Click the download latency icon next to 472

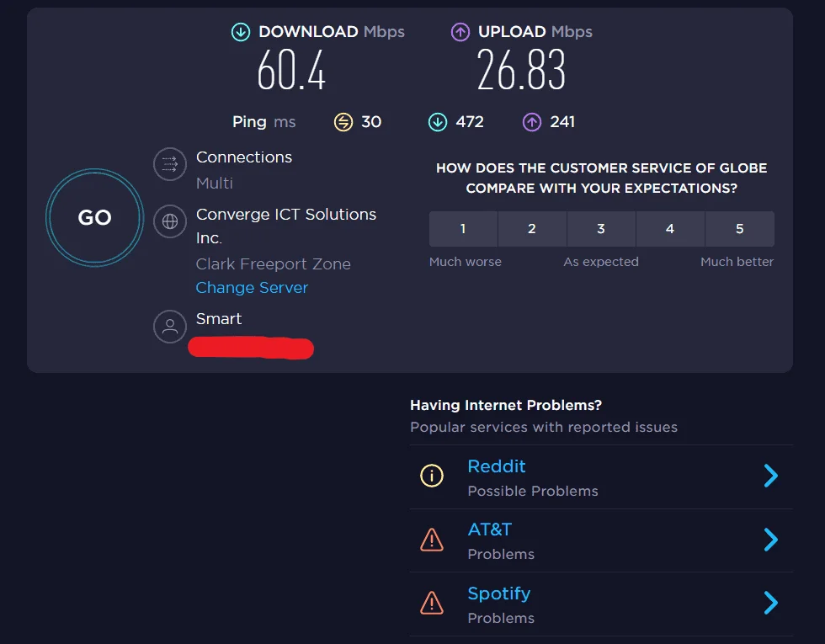click(438, 122)
